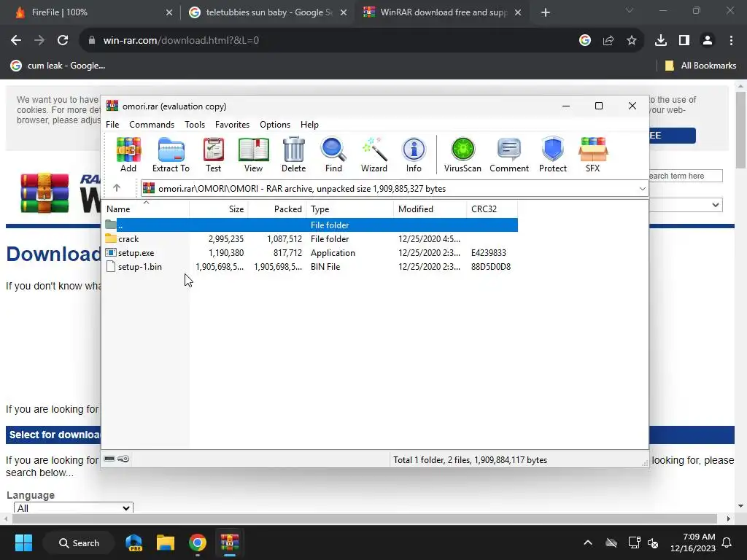Open the Windows Start menu
Screen dimensions: 747x560
pyautogui.click(x=23, y=542)
